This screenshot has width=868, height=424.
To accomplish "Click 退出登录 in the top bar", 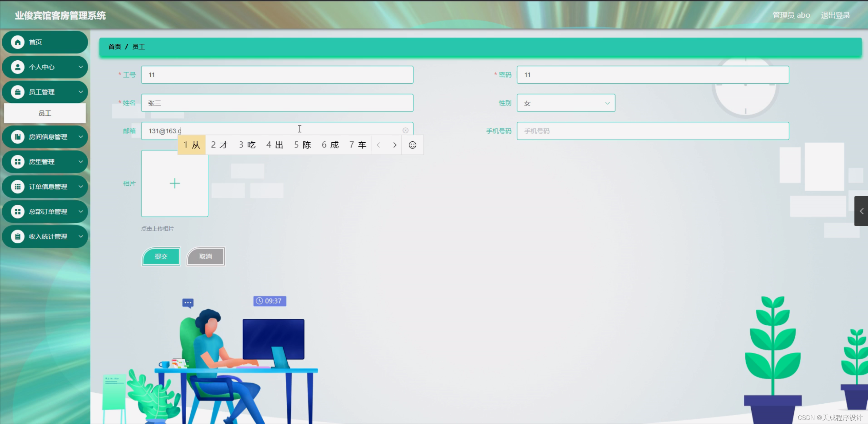I will click(x=835, y=15).
